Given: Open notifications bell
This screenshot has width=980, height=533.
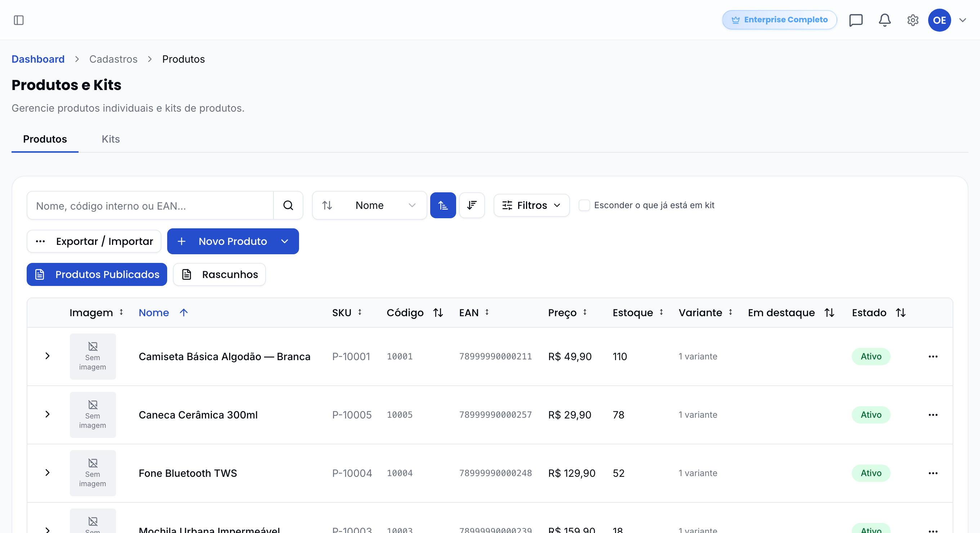Looking at the screenshot, I should (x=885, y=20).
